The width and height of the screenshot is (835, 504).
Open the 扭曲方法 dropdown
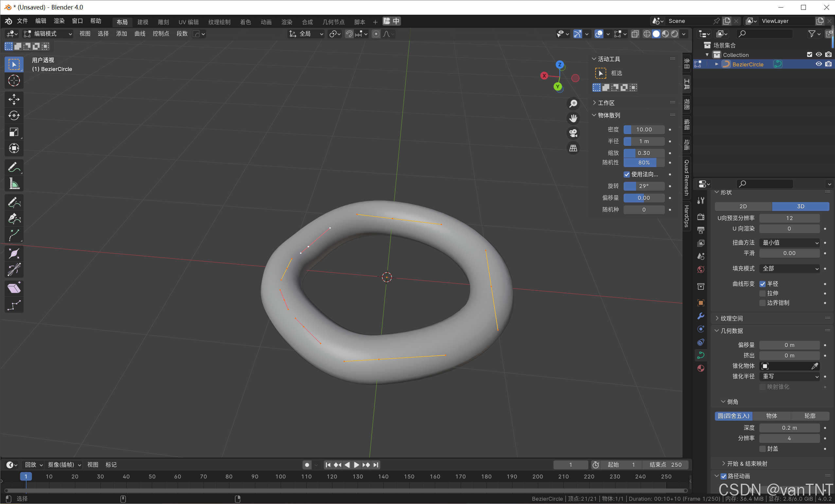[789, 243]
